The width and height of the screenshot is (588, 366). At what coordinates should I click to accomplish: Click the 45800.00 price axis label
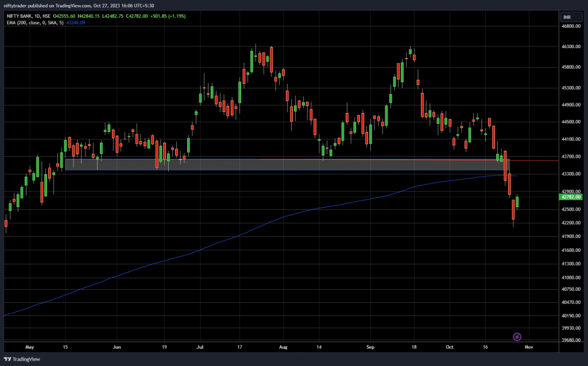tap(571, 68)
